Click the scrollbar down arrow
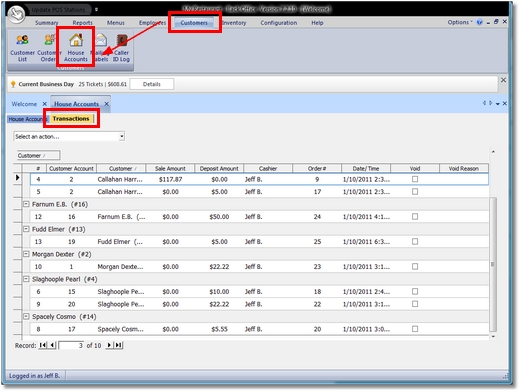520x392 pixels. coord(493,337)
